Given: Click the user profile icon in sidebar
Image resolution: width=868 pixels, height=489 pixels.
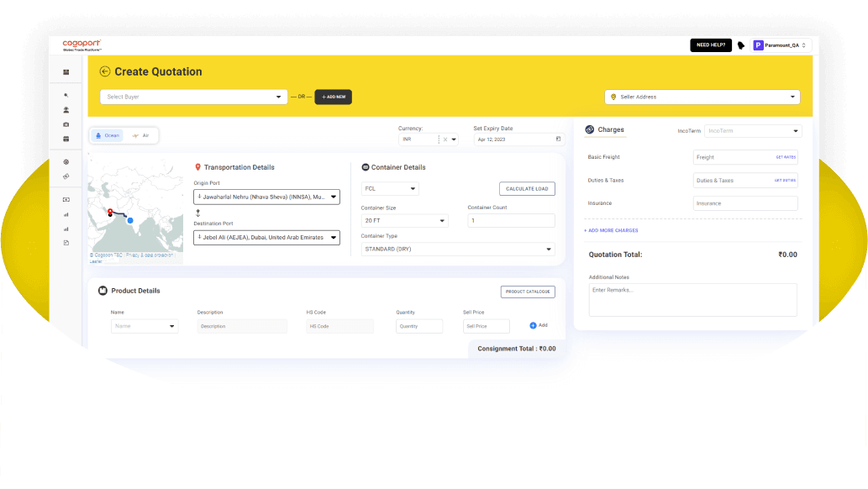Looking at the screenshot, I should pyautogui.click(x=66, y=110).
